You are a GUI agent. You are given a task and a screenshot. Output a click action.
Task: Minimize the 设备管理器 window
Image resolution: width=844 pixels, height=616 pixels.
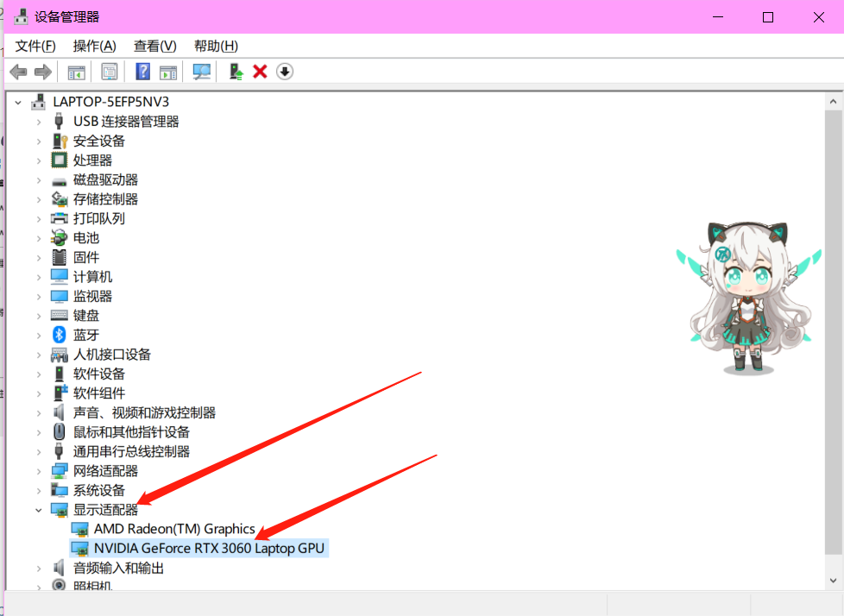(718, 17)
